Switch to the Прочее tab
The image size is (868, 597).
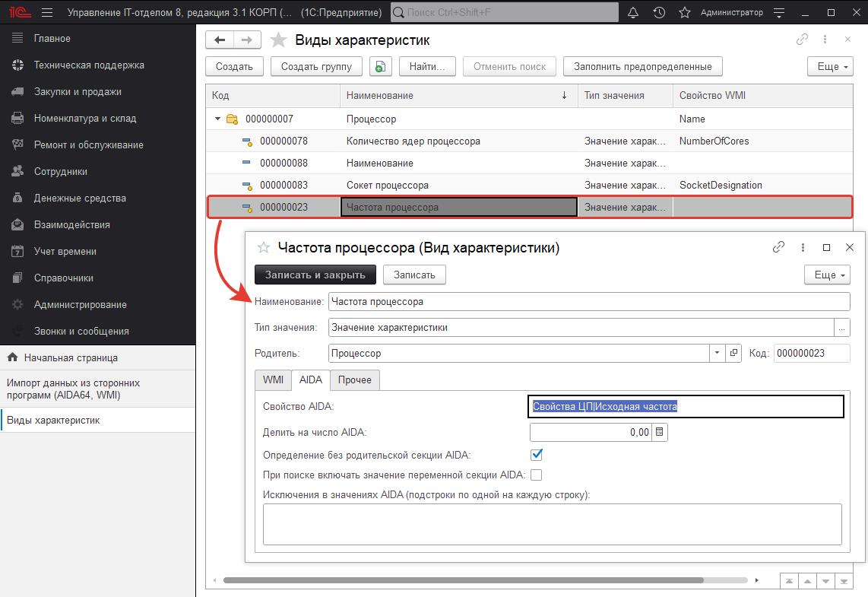click(355, 379)
